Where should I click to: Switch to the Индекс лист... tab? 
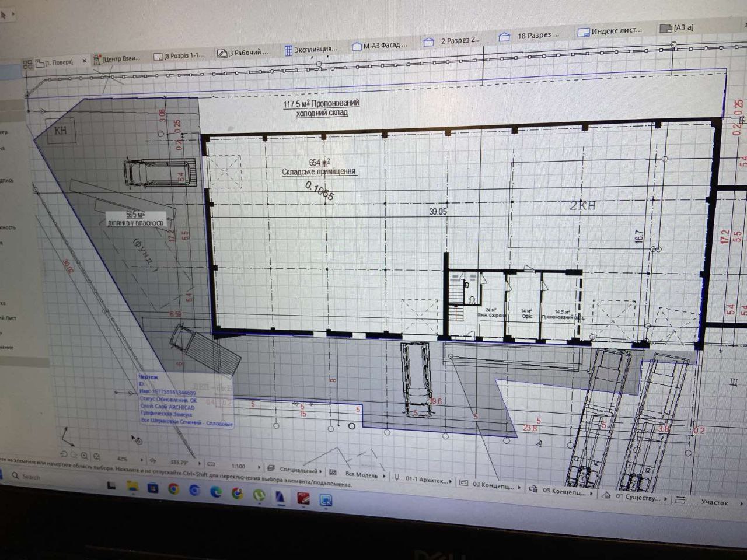(x=610, y=32)
